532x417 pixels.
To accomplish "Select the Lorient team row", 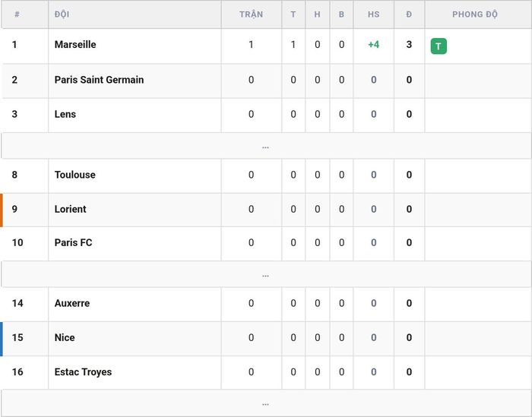I will pyautogui.click(x=266, y=210).
